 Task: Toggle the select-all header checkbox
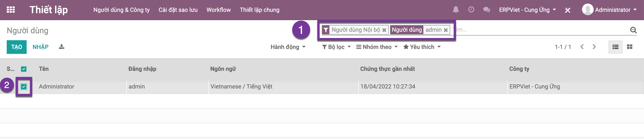(x=24, y=69)
